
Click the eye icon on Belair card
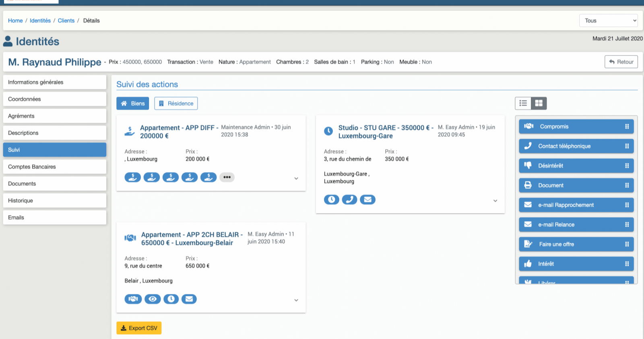pos(153,299)
